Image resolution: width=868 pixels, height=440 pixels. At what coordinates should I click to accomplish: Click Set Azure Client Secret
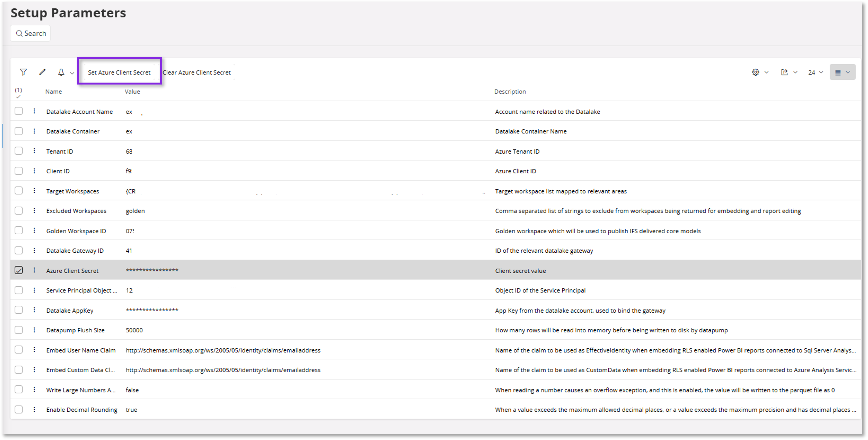119,72
